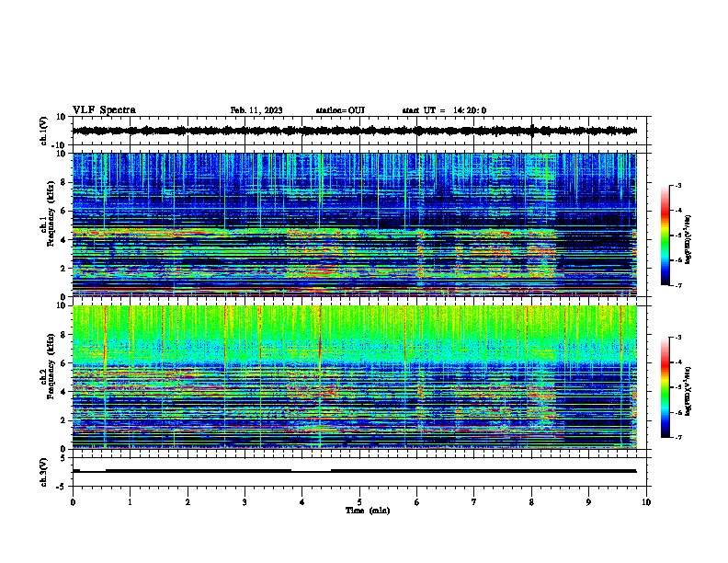Click time axis tick label "9"

588,502
